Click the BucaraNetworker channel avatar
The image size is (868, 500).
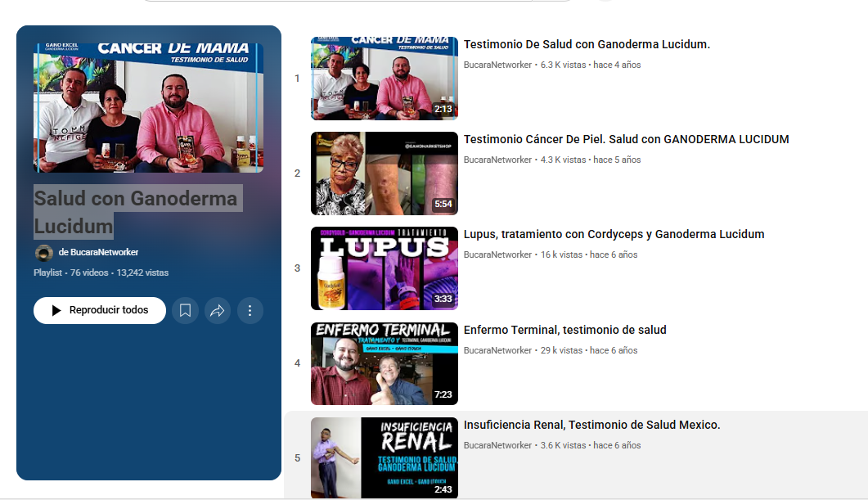pos(43,253)
